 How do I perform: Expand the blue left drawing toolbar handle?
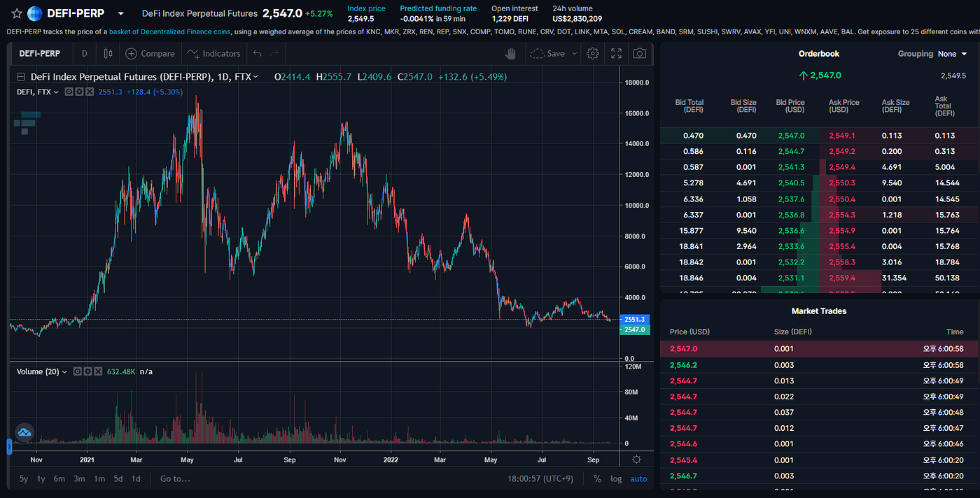pos(9,446)
